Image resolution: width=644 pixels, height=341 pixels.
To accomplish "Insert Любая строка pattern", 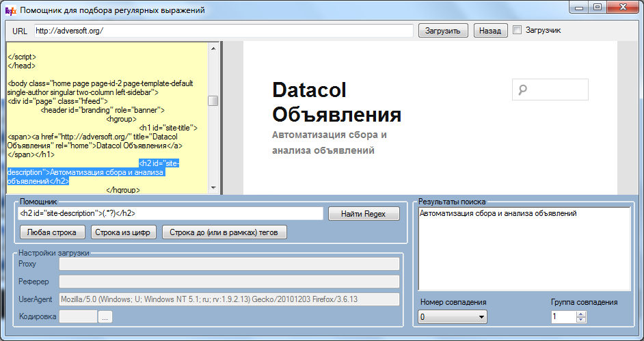I will 53,232.
